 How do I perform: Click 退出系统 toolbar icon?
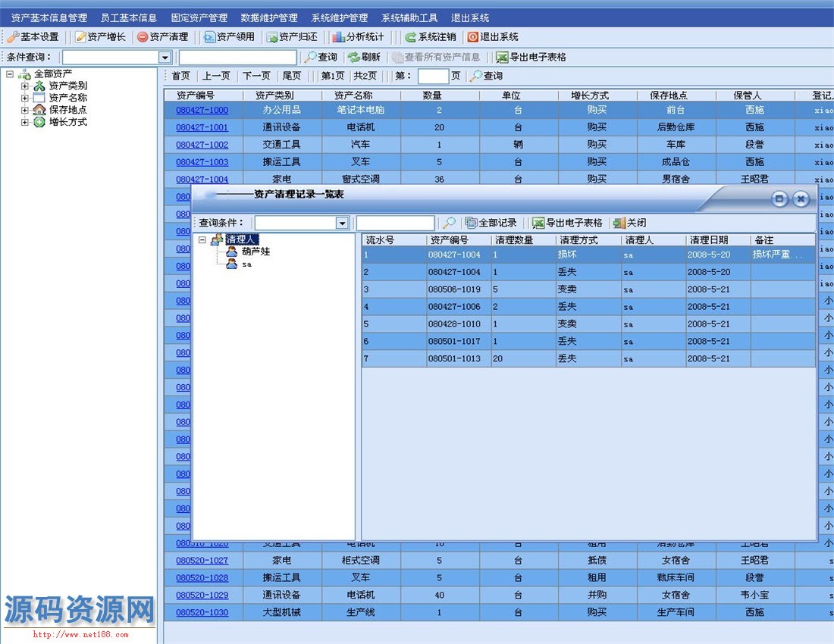coord(472,36)
